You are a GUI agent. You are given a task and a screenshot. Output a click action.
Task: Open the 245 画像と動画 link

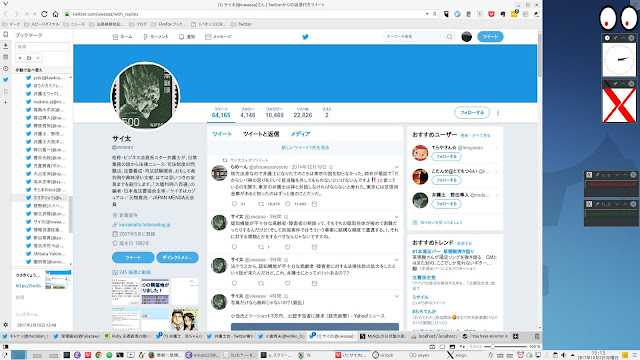pyautogui.click(x=135, y=272)
